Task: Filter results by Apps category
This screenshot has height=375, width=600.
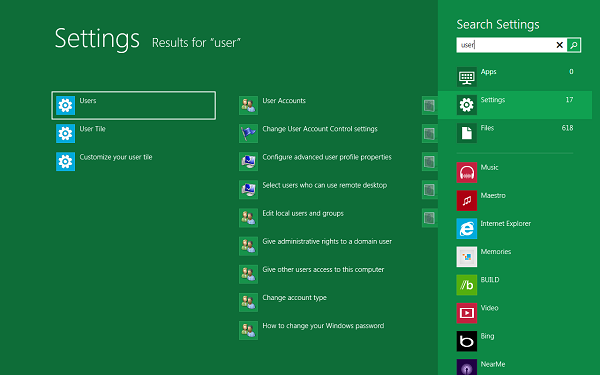Action: click(515, 77)
